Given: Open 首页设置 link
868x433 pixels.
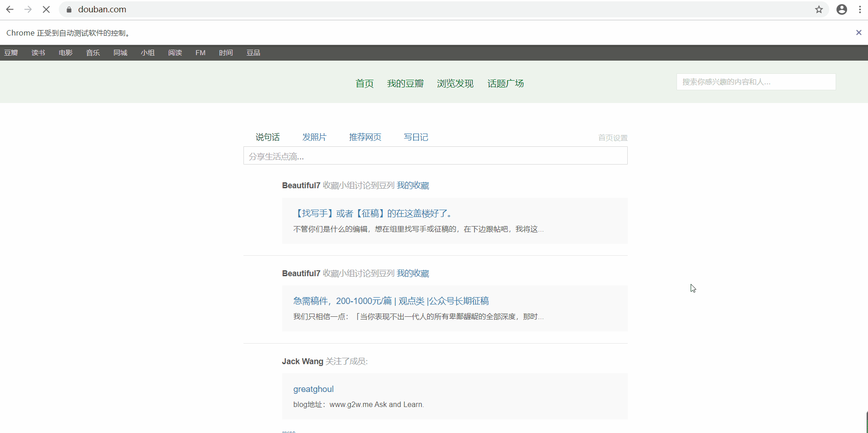Looking at the screenshot, I should point(613,138).
